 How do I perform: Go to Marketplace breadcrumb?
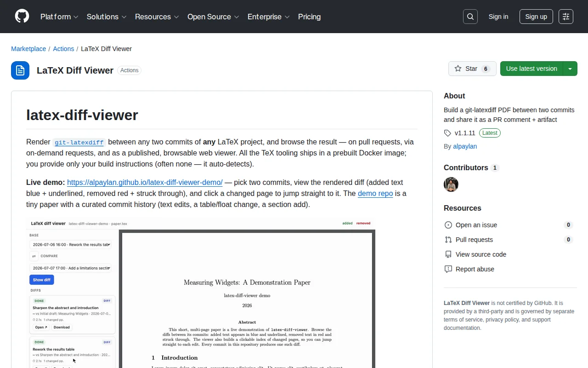tap(28, 49)
